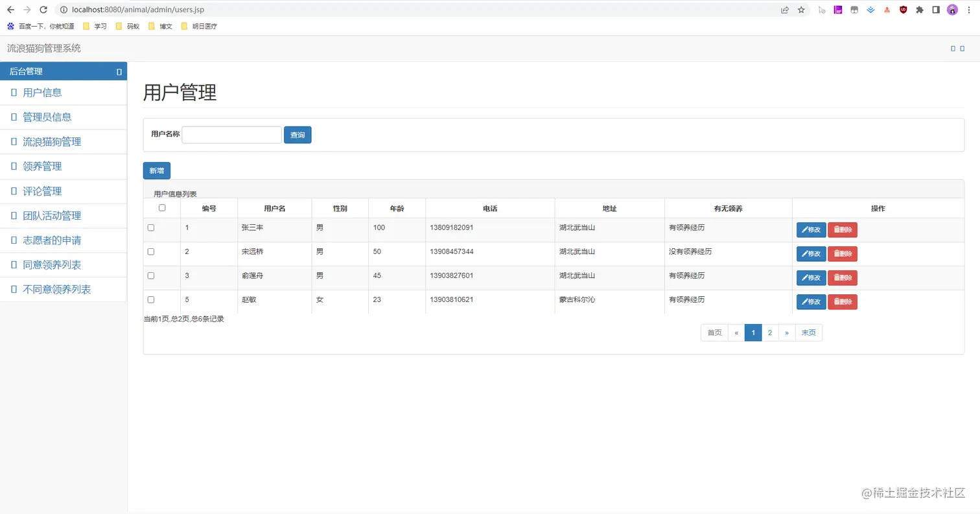980x514 pixels.
Task: Open 志愿者的申请 in the sidebar
Action: pos(64,240)
